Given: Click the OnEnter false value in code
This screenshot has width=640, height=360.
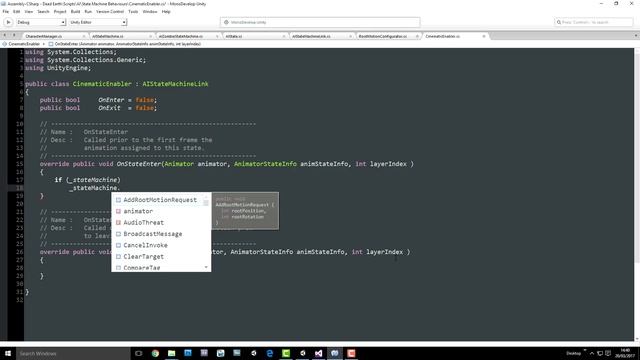Looking at the screenshot, I should (x=144, y=100).
